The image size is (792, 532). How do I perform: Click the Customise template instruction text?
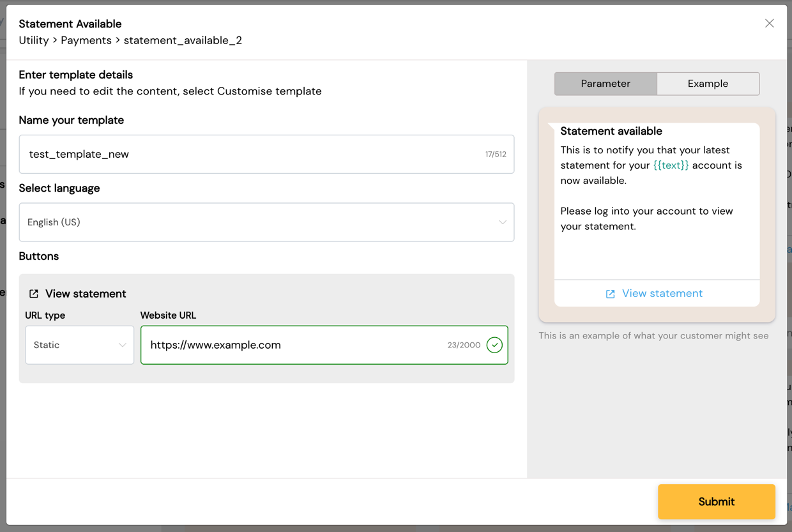click(170, 91)
